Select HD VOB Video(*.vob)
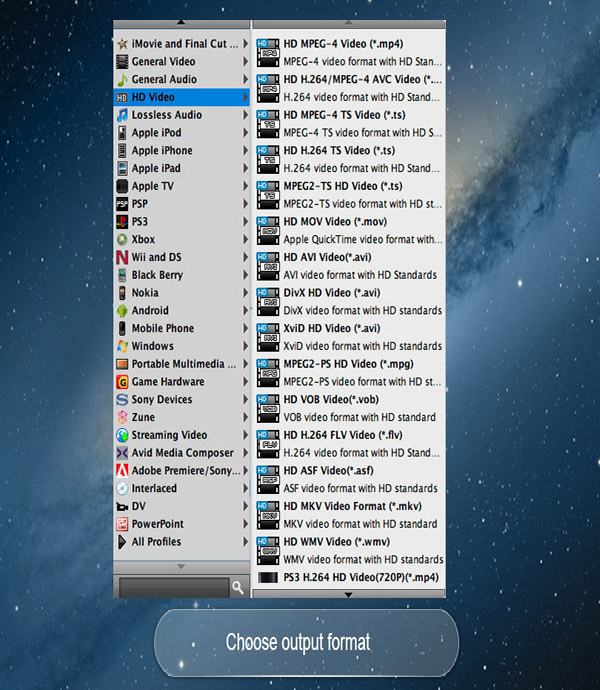The width and height of the screenshot is (600, 690). (350, 408)
